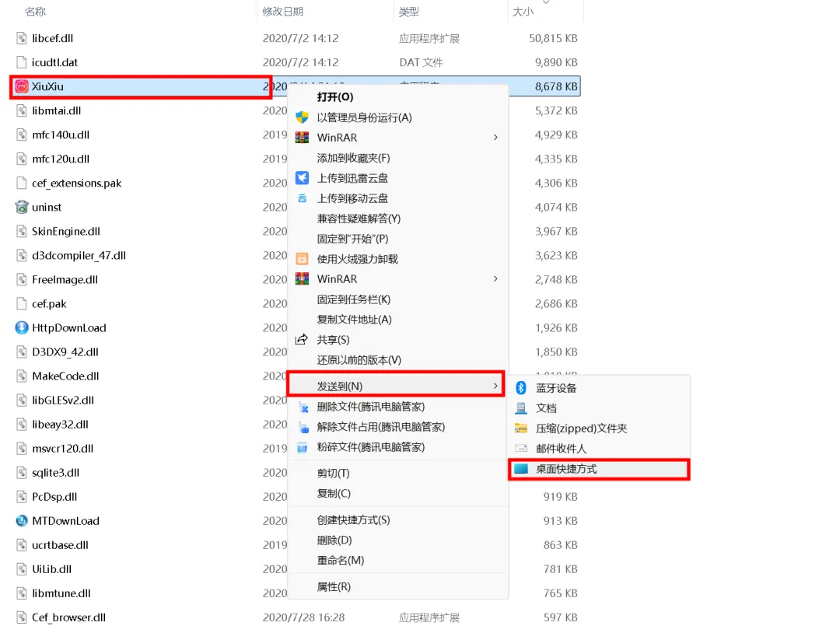This screenshot has height=633, width=840.
Task: Click the XiuXiu application icon
Action: click(x=22, y=86)
